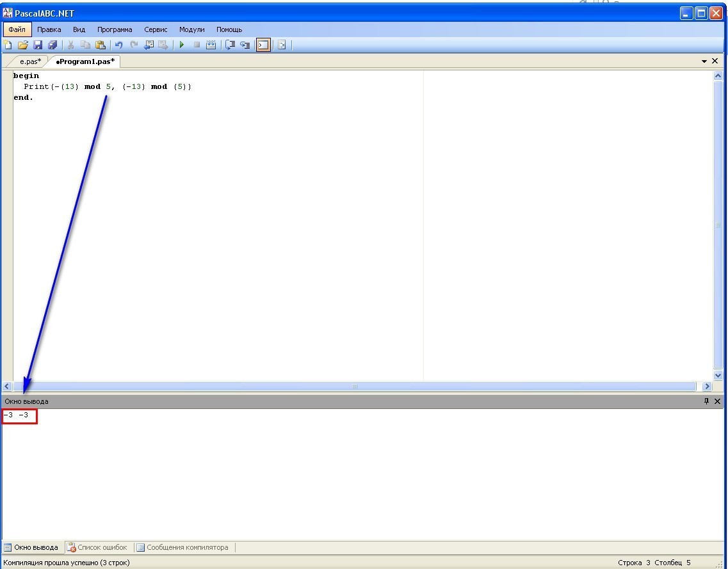Click the Cut scissors icon
The width and height of the screenshot is (728, 569).
[x=70, y=45]
